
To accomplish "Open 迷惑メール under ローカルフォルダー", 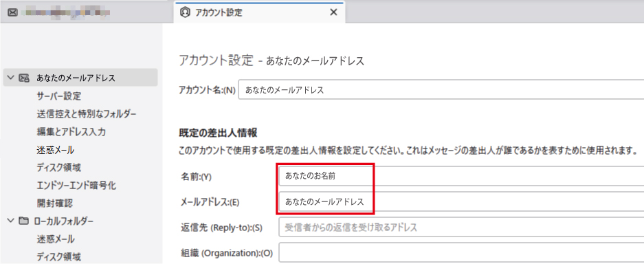I will coord(56,239).
